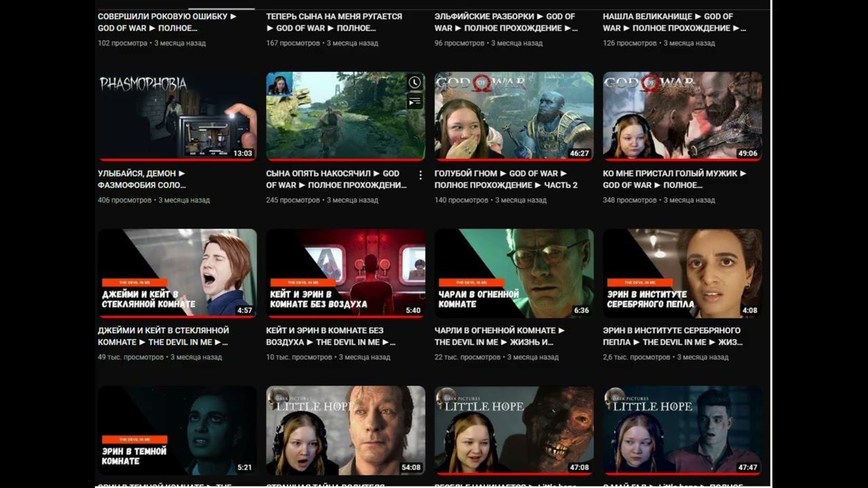Select the "140 просмотров" text

pyautogui.click(x=462, y=200)
